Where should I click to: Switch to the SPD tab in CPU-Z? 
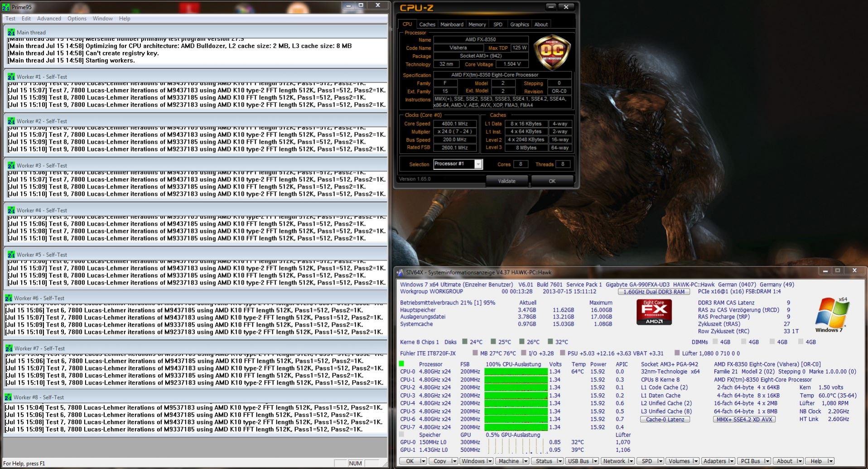point(498,24)
